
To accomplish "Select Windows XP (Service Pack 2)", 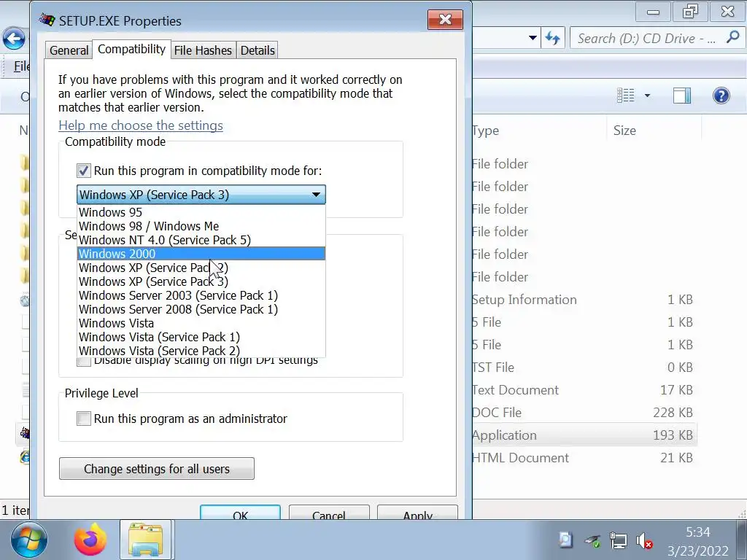I will click(x=201, y=268).
